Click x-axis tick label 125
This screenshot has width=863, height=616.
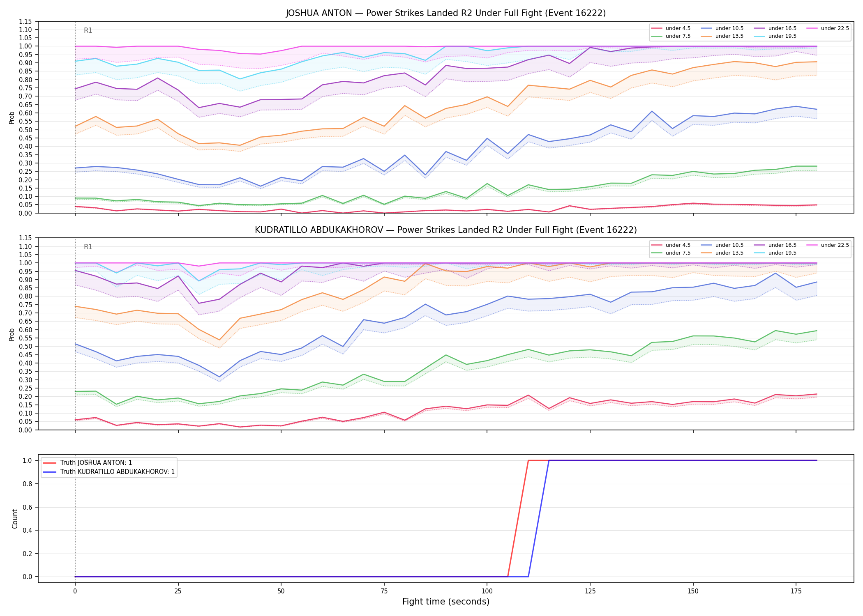(590, 591)
